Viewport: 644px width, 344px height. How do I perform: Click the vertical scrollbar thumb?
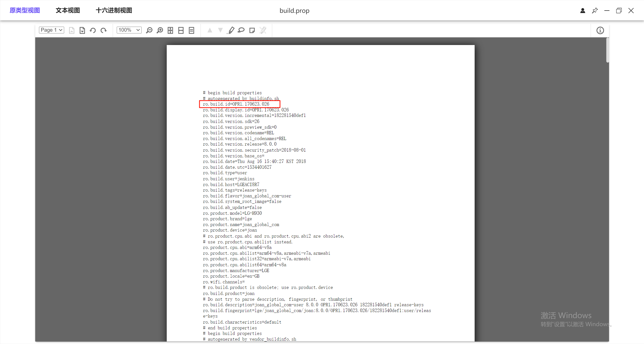pos(607,50)
